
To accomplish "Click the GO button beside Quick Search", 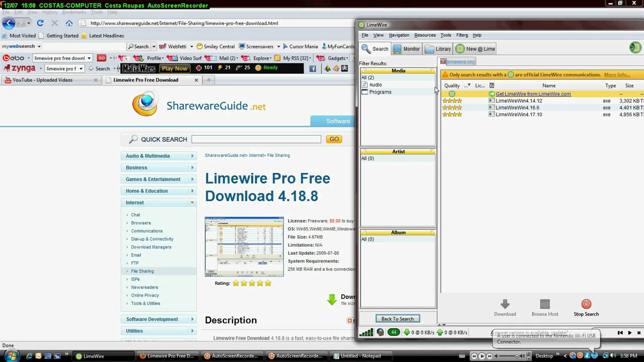I will [334, 139].
